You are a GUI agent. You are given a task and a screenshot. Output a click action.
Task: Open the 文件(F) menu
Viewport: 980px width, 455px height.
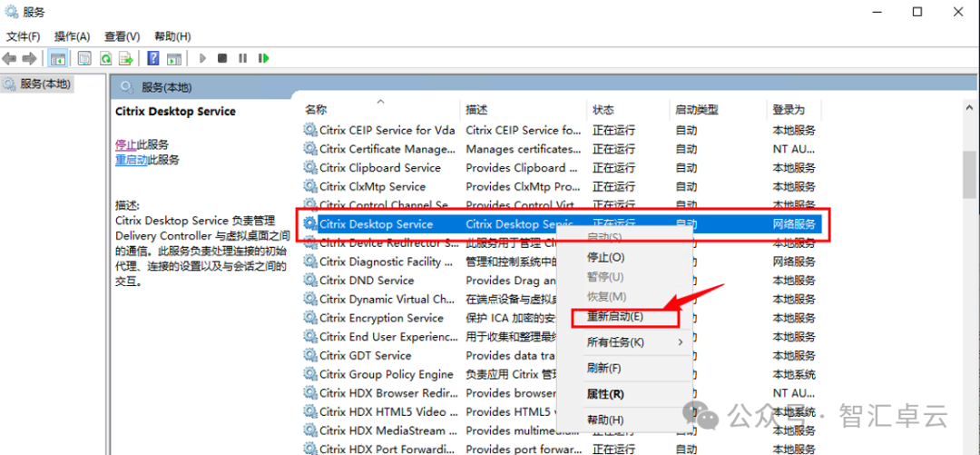click(23, 36)
